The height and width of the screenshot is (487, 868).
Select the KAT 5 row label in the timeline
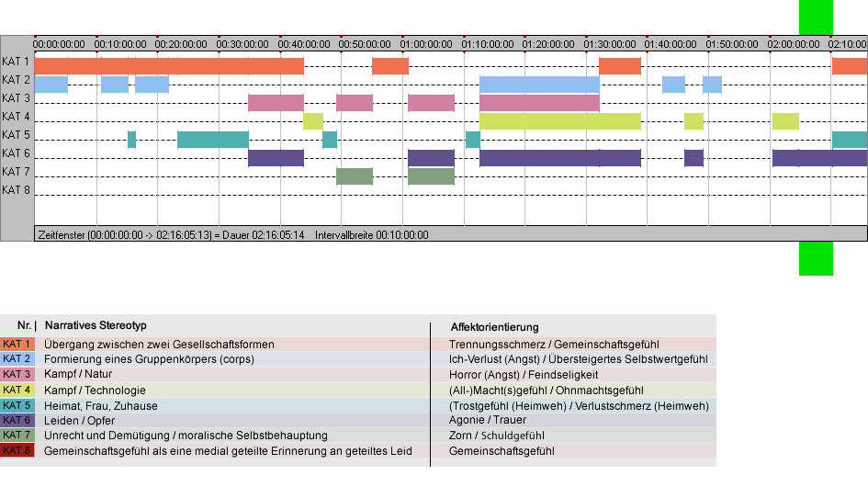click(16, 135)
